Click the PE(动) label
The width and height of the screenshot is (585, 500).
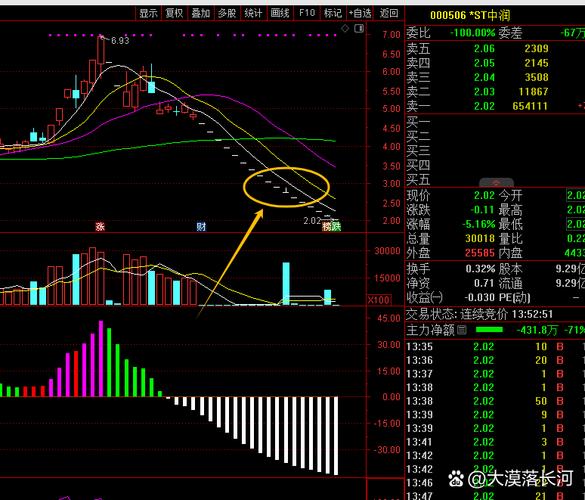tap(514, 298)
